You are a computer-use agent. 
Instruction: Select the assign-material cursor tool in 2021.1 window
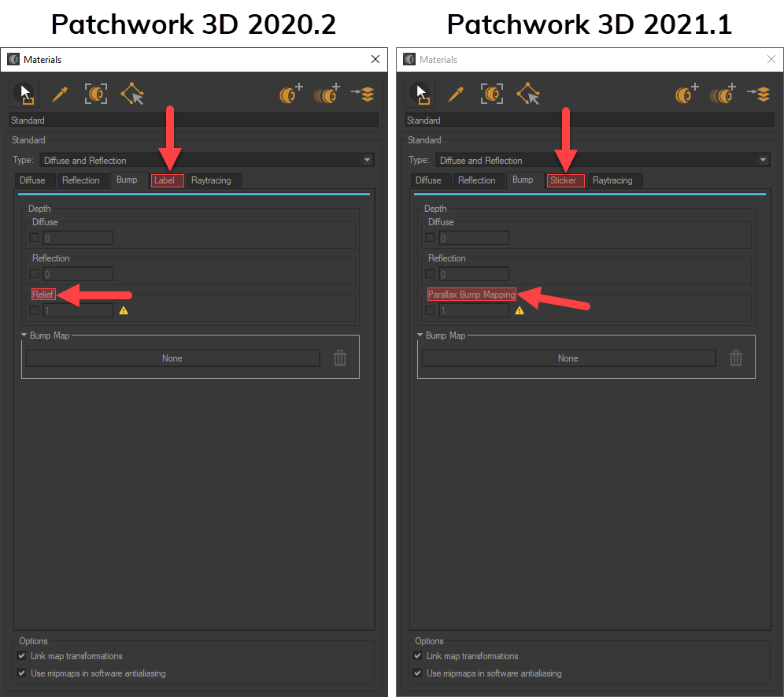(x=420, y=94)
